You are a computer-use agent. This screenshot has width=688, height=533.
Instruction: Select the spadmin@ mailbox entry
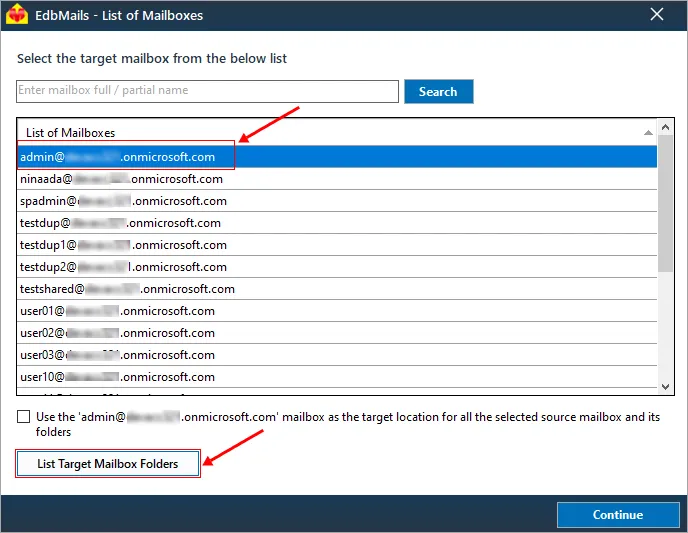click(337, 201)
